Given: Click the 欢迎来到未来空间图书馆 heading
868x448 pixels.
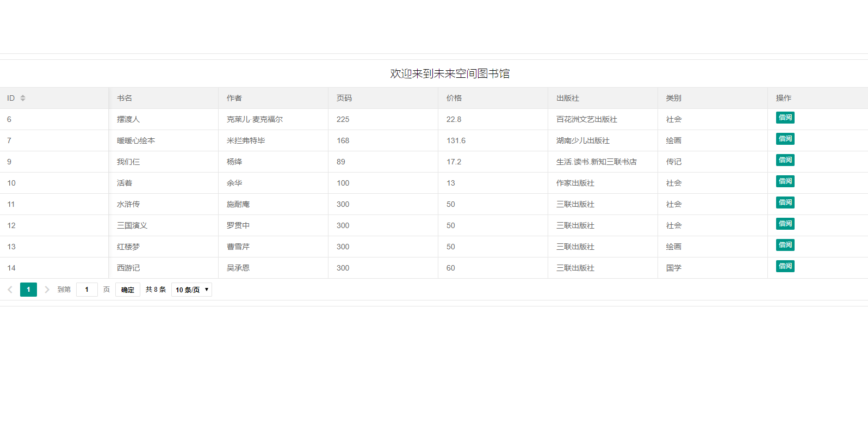Looking at the screenshot, I should [450, 73].
